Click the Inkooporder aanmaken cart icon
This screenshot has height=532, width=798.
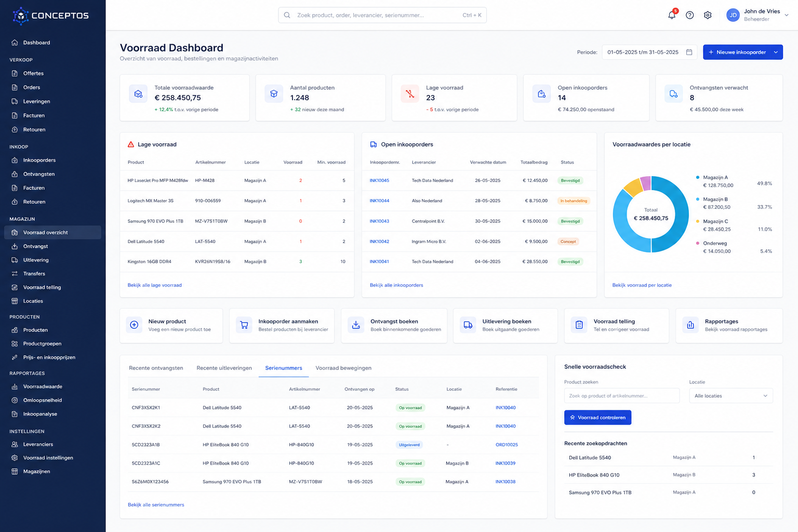pos(244,325)
